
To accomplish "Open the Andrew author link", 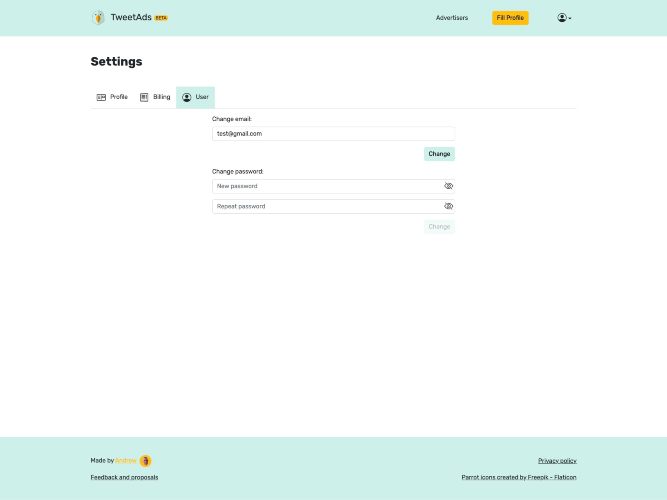I will [x=126, y=461].
